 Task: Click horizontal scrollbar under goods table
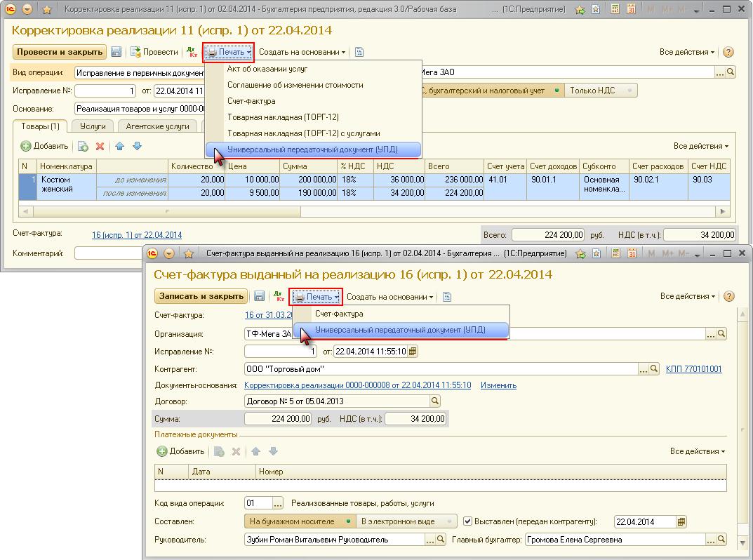click(374, 211)
